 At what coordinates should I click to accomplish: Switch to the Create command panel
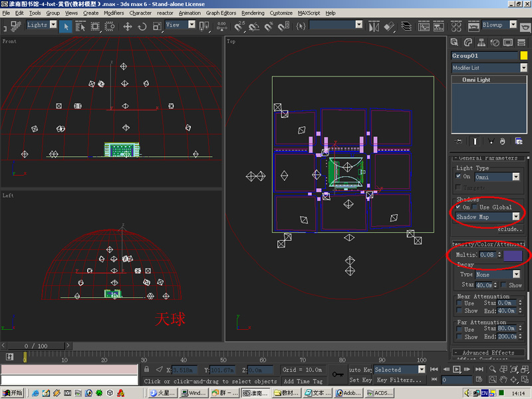[454, 43]
